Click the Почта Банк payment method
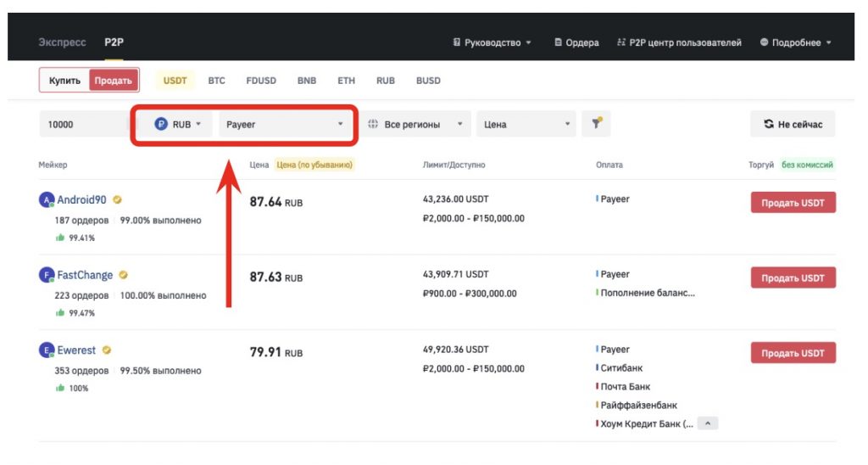This screenshot has height=465, width=868. tap(626, 387)
